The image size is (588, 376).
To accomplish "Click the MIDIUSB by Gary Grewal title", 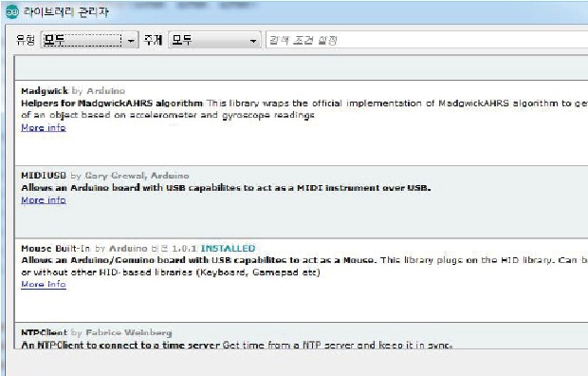I will point(105,176).
